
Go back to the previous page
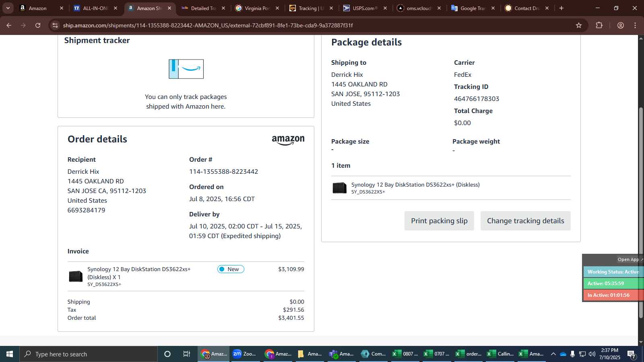[x=9, y=25]
